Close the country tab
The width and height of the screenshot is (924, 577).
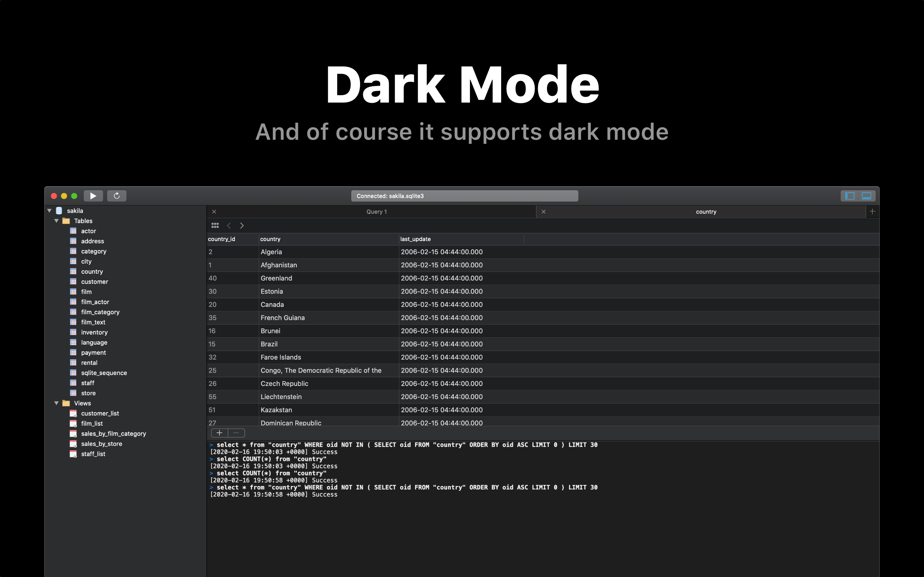point(543,212)
